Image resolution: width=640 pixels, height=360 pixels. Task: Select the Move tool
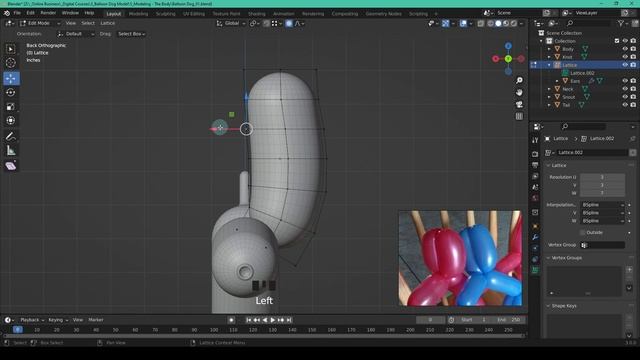[x=11, y=78]
